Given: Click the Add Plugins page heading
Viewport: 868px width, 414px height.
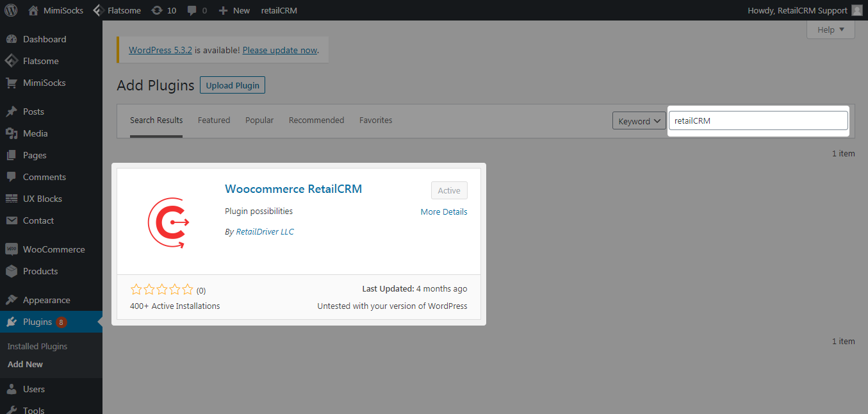Looking at the screenshot, I should tap(156, 85).
